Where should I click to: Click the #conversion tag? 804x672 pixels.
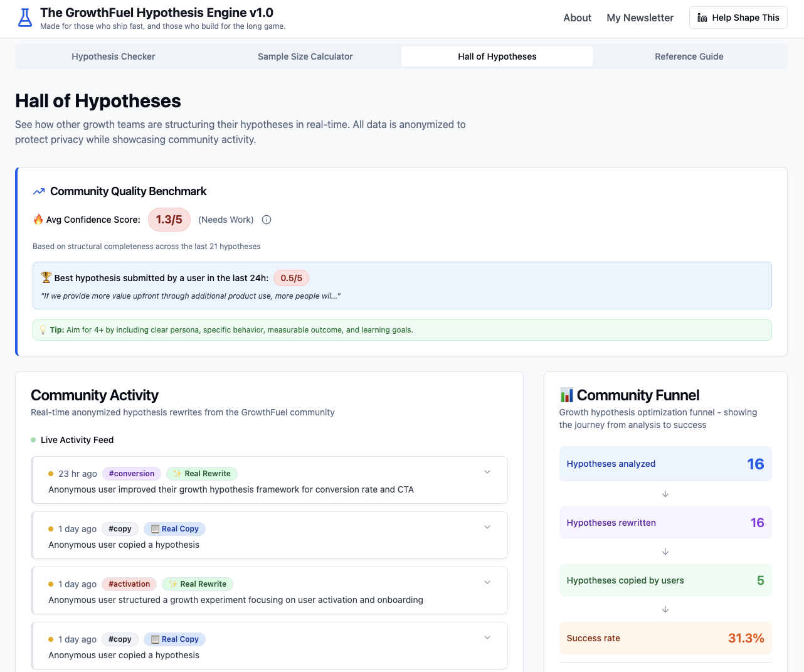click(132, 474)
